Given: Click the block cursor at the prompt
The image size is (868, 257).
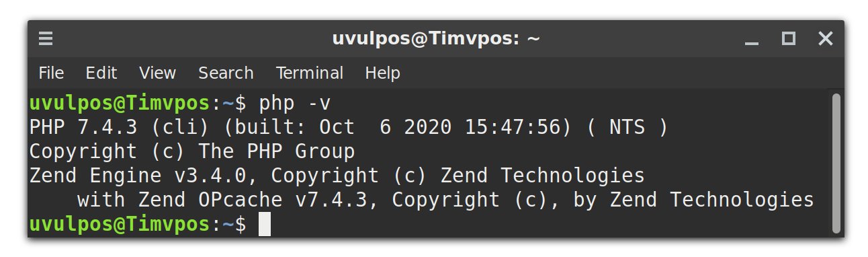Looking at the screenshot, I should click(x=264, y=224).
